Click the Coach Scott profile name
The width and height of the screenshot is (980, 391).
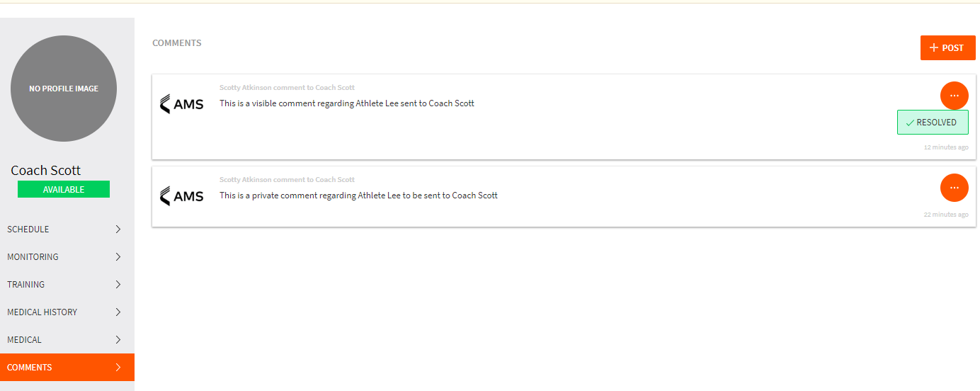click(x=46, y=170)
